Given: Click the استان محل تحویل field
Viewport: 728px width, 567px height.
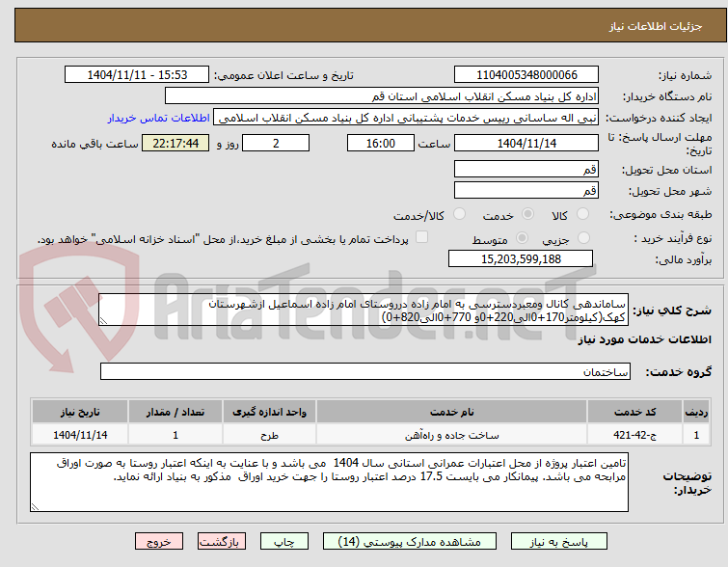Looking at the screenshot, I should click(x=526, y=169).
